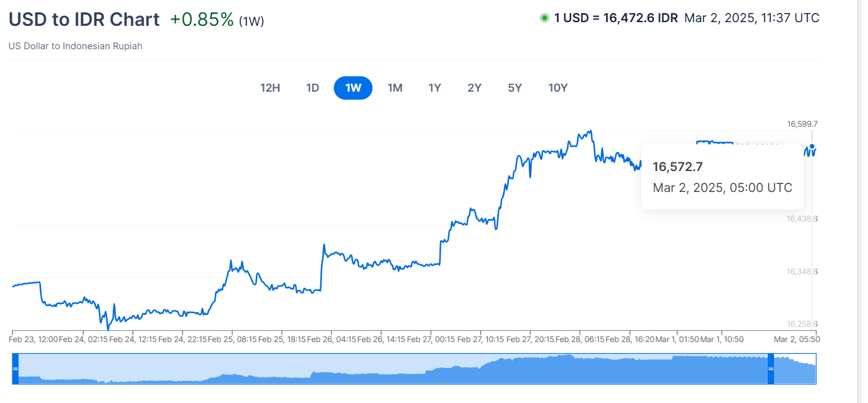Click the +0.85% weekly change value
Screen dimensions: 868x403
click(x=202, y=19)
